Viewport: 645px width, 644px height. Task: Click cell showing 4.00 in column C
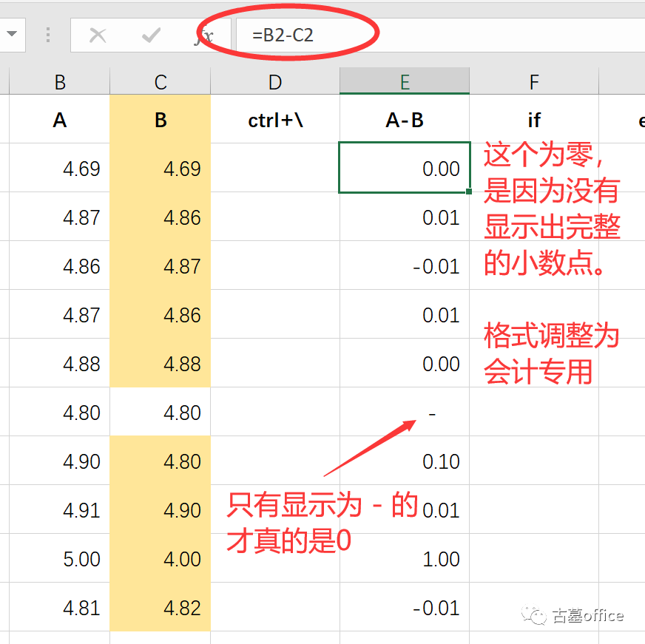(161, 558)
